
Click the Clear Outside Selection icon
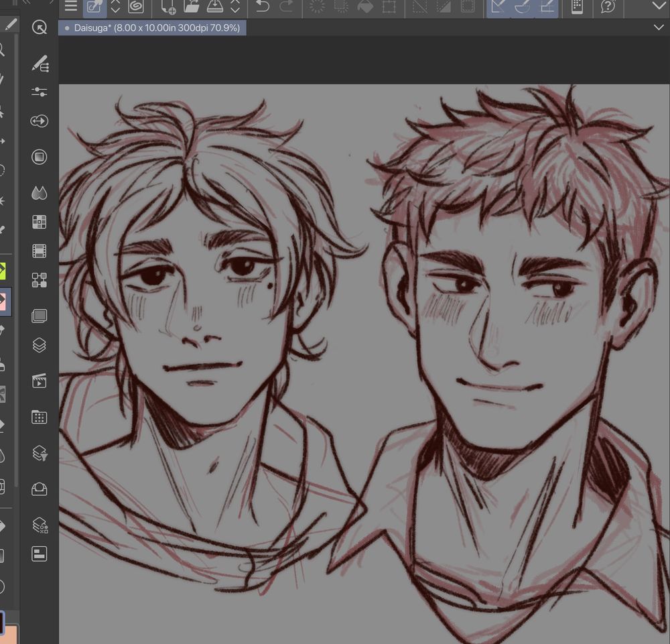pos(341,7)
